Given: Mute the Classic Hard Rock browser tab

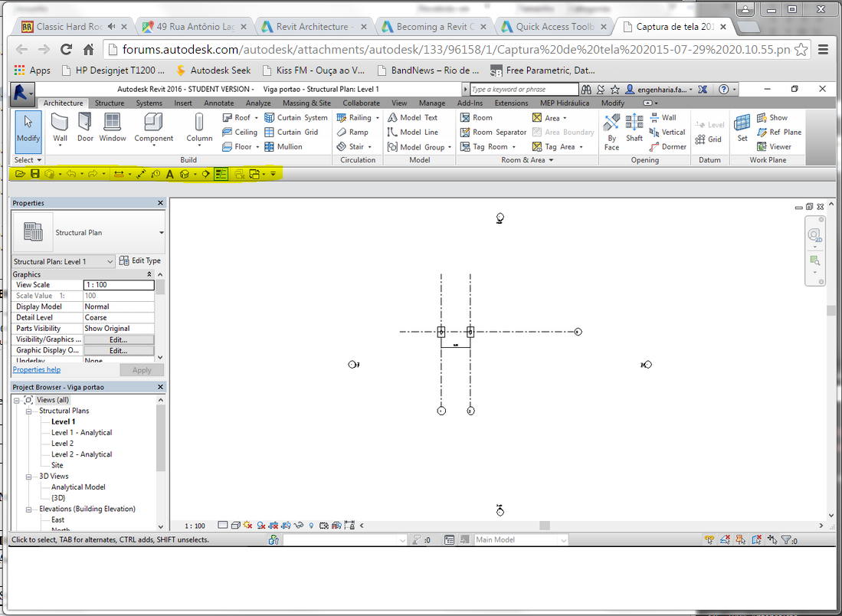Looking at the screenshot, I should (x=112, y=26).
